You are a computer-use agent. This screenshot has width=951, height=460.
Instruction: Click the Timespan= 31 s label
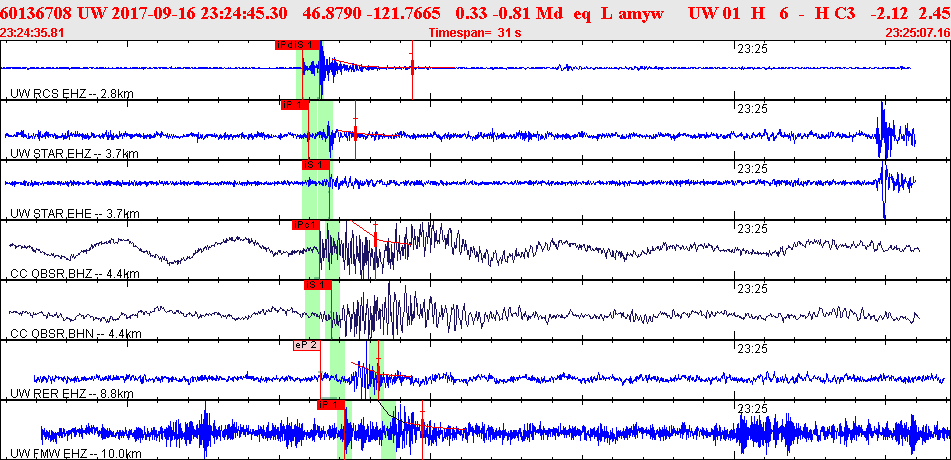475,33
